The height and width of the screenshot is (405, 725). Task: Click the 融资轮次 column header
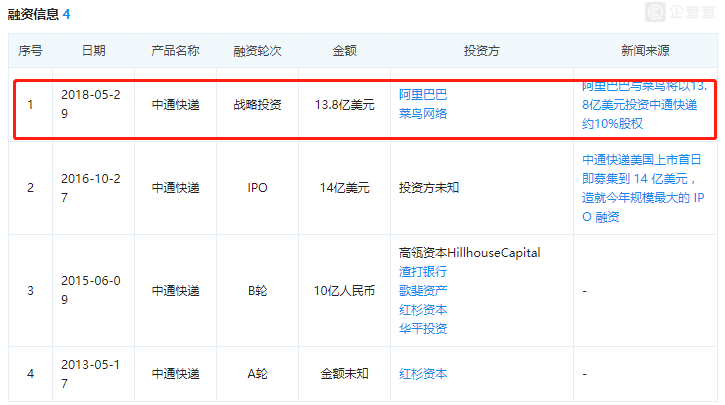point(257,51)
